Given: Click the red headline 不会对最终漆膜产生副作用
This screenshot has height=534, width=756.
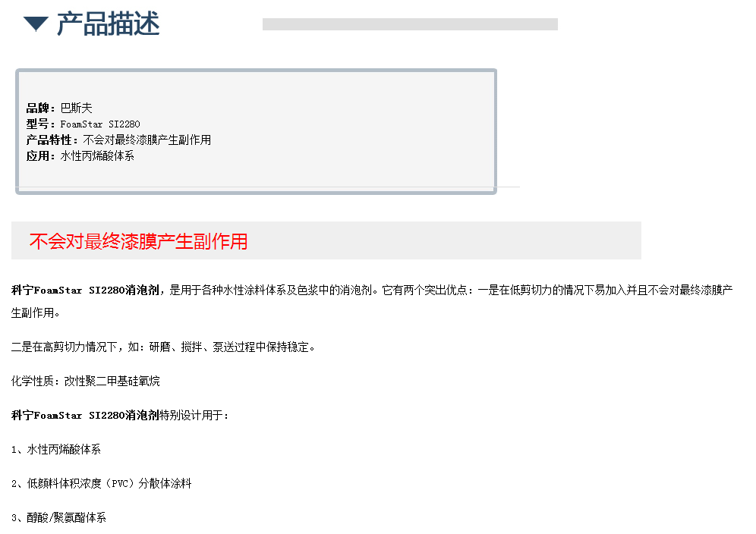Looking at the screenshot, I should 138,241.
